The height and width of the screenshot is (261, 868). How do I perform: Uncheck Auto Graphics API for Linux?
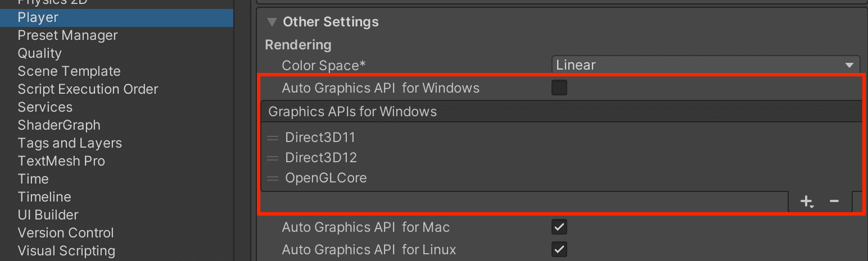pos(559,249)
